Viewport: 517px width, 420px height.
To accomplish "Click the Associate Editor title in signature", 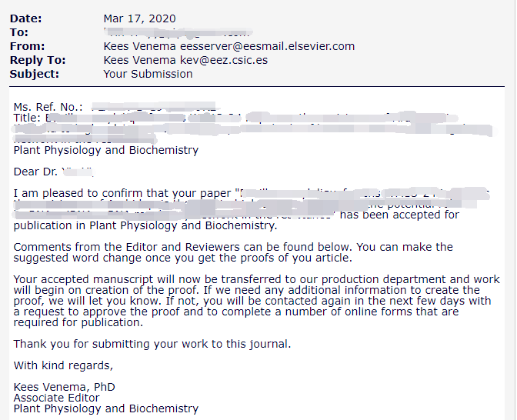I will [x=56, y=398].
